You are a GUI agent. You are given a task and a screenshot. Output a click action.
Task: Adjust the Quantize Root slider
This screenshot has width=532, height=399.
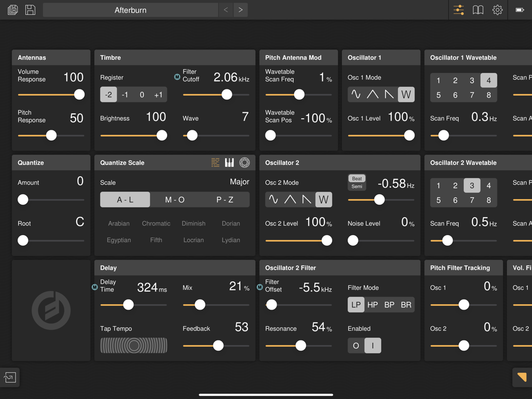click(51, 240)
